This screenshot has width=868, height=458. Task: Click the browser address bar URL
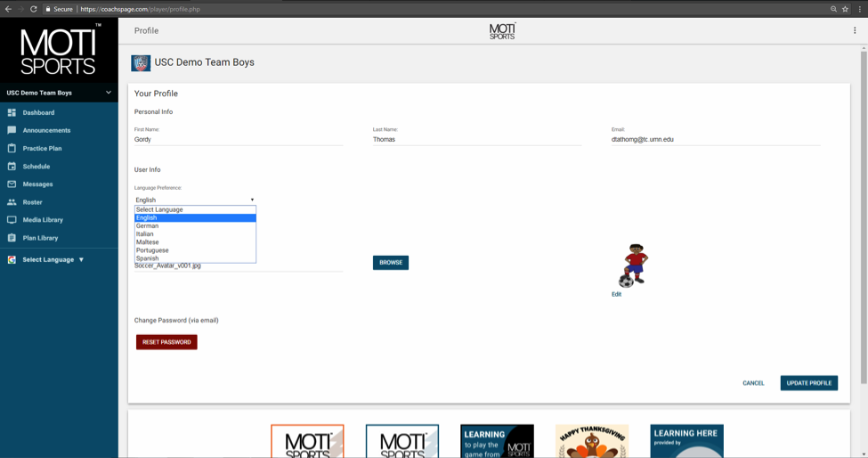(140, 9)
